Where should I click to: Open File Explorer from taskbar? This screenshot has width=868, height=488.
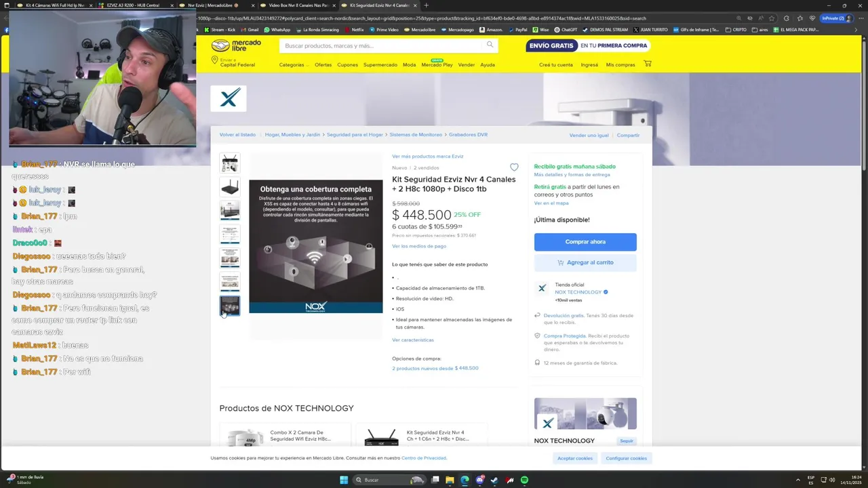tap(450, 480)
